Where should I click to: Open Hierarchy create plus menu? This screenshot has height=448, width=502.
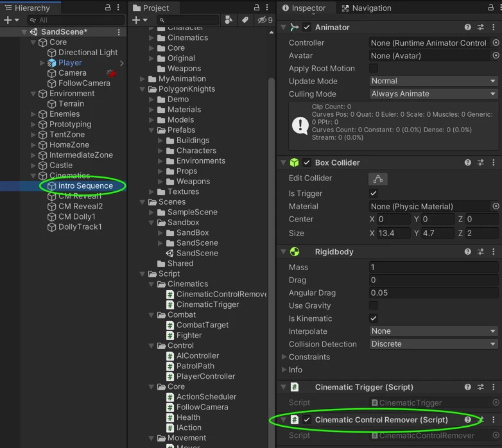11,20
